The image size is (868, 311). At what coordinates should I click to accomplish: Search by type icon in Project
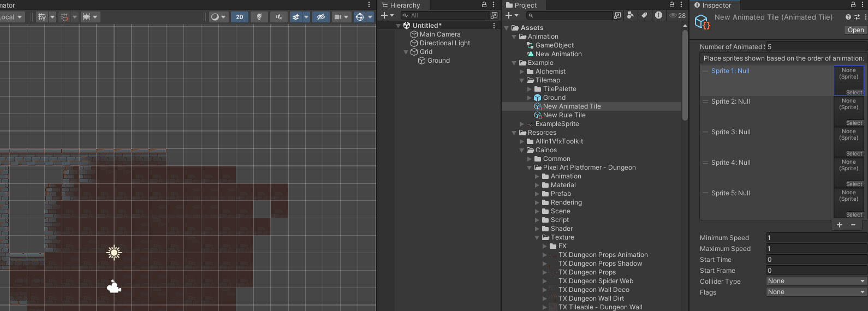click(x=631, y=15)
